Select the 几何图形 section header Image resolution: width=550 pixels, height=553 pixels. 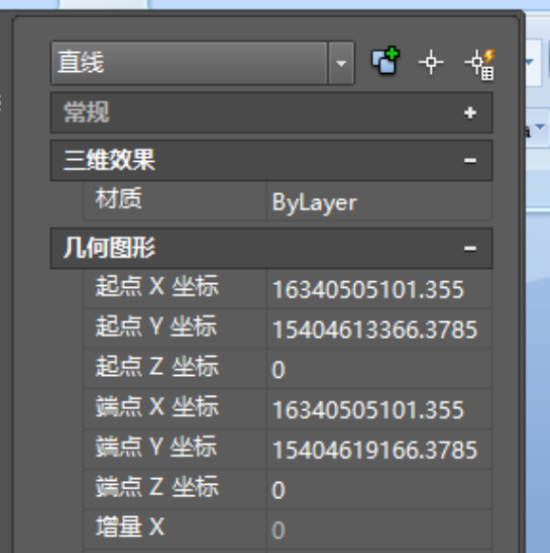271,248
